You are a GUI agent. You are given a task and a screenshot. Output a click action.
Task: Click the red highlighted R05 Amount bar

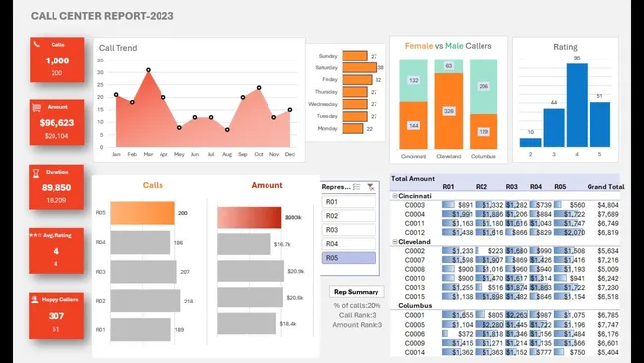point(250,217)
